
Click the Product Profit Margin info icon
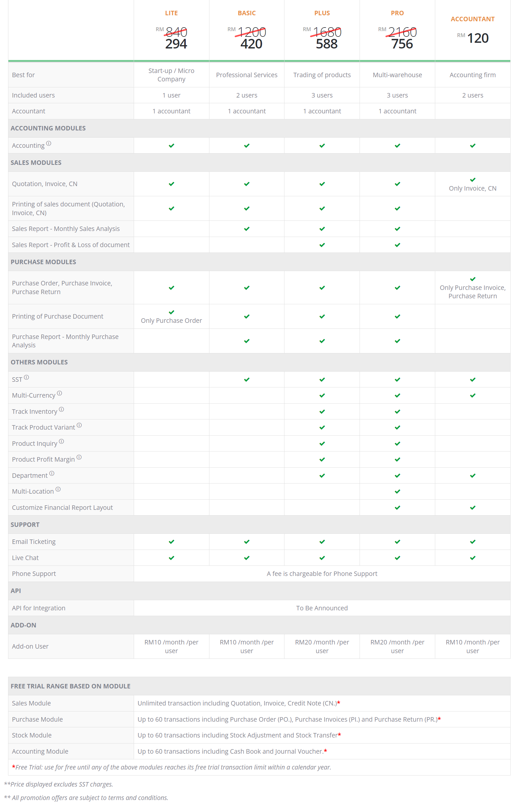point(79,457)
